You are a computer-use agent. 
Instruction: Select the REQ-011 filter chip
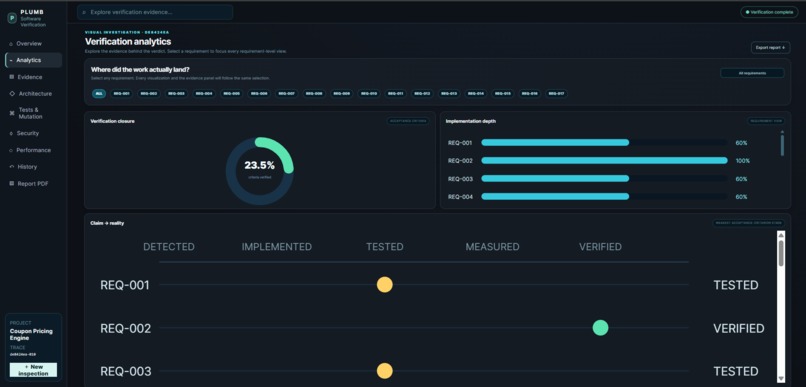pyautogui.click(x=395, y=94)
